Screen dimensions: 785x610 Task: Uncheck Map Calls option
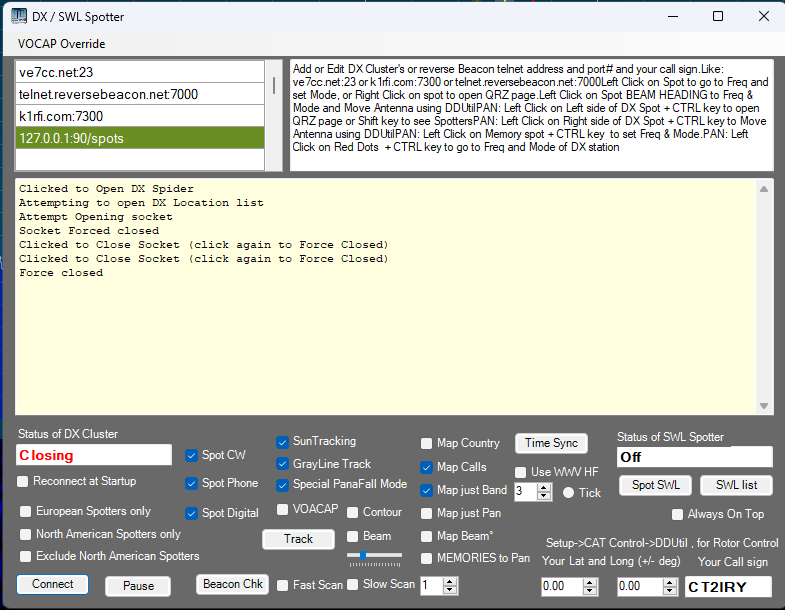pyautogui.click(x=426, y=467)
